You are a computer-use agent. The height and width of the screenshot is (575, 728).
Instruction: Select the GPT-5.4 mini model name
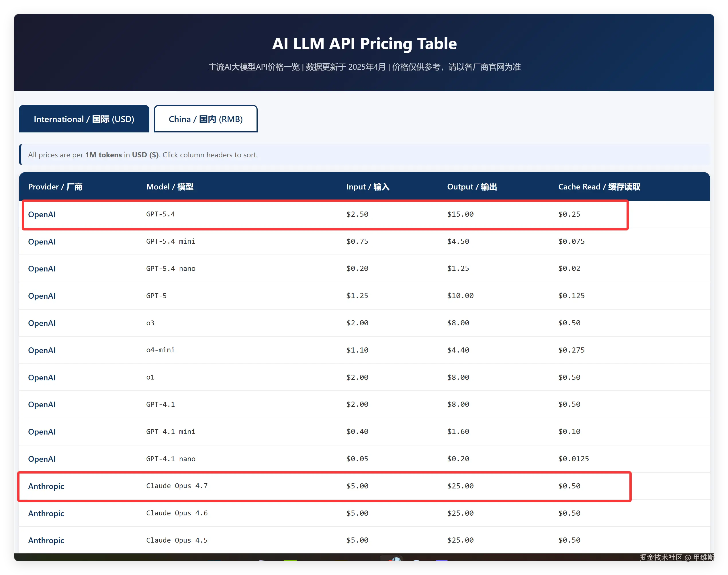point(171,241)
